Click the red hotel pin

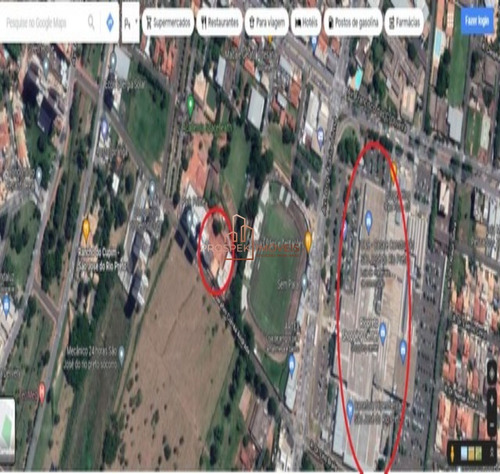click(x=42, y=392)
